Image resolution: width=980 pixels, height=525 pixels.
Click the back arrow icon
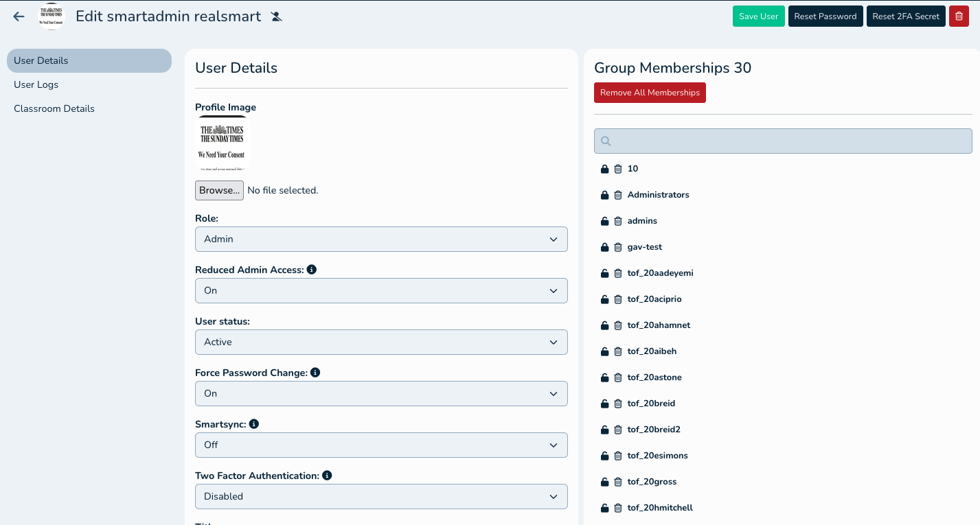(x=19, y=16)
